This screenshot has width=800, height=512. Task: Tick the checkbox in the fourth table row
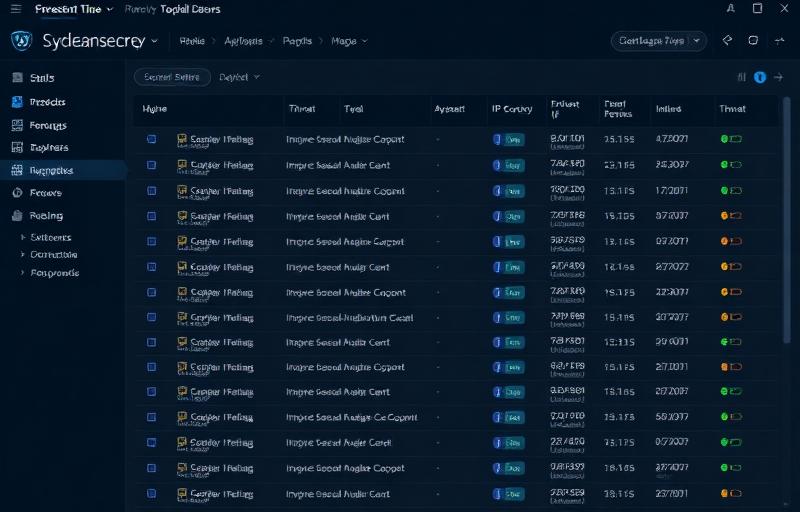tap(151, 216)
